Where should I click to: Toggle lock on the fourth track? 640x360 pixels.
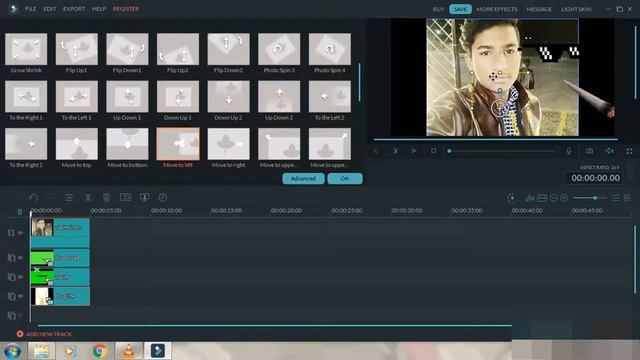11,296
